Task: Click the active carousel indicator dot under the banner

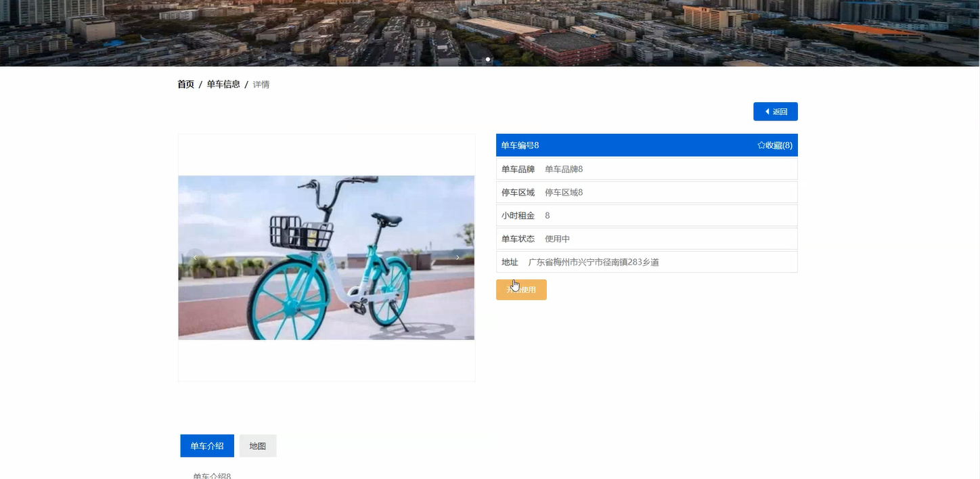Action: point(488,60)
